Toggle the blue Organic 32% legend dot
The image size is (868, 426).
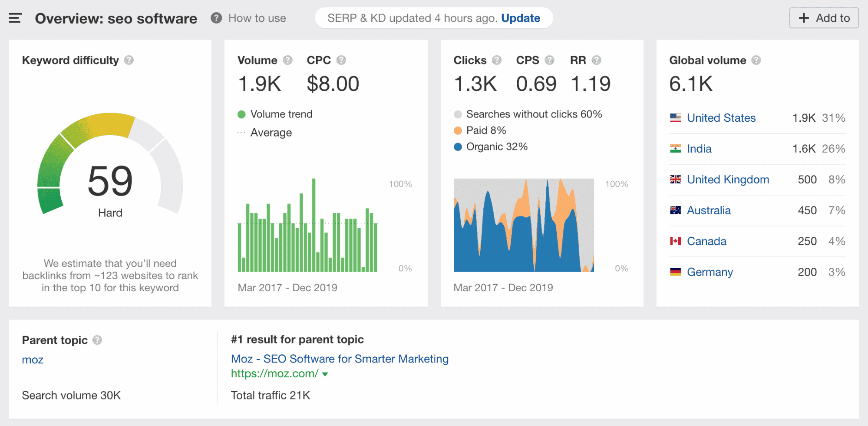[x=458, y=147]
